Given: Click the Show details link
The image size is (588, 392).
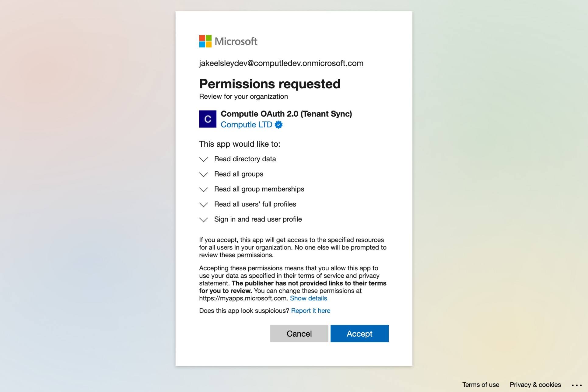Looking at the screenshot, I should [308, 298].
